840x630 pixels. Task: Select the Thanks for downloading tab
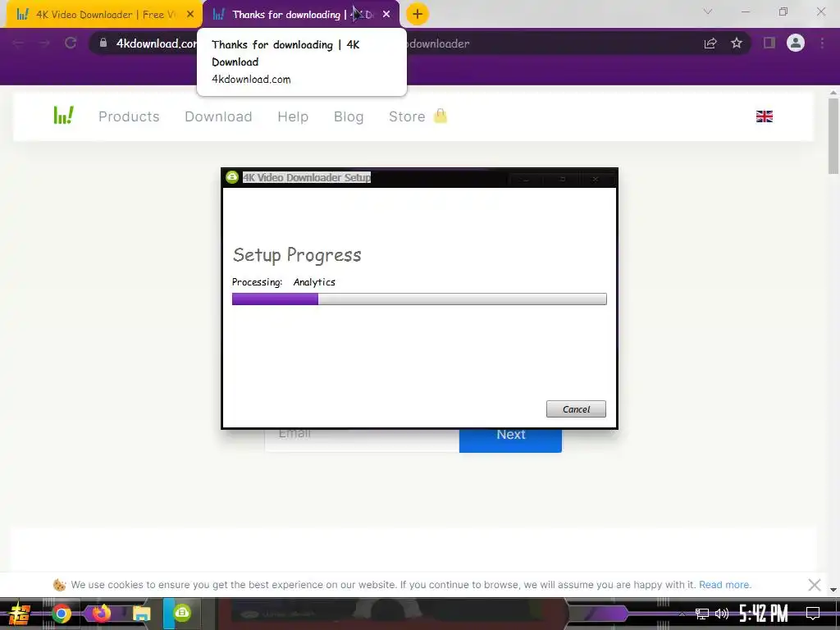point(300,15)
